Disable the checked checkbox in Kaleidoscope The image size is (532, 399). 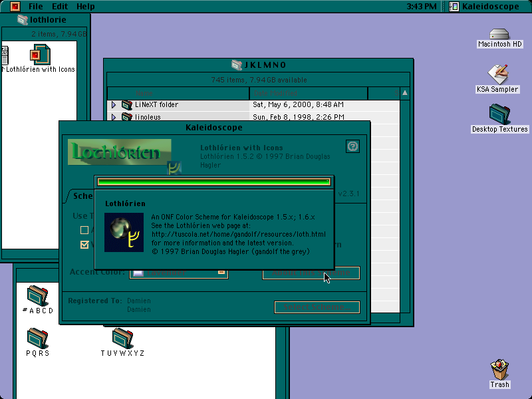[84, 245]
